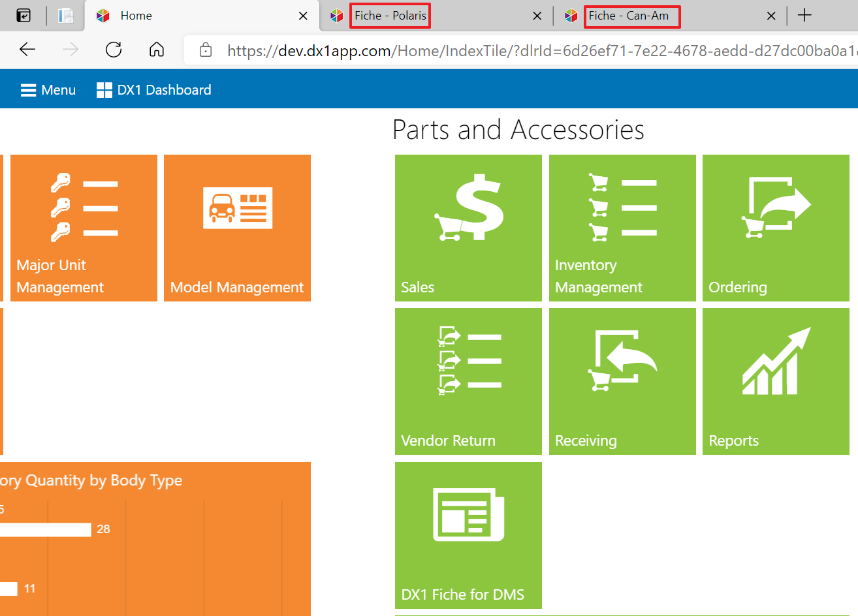Refresh the current page
Screen dimensions: 858x616
[114, 50]
